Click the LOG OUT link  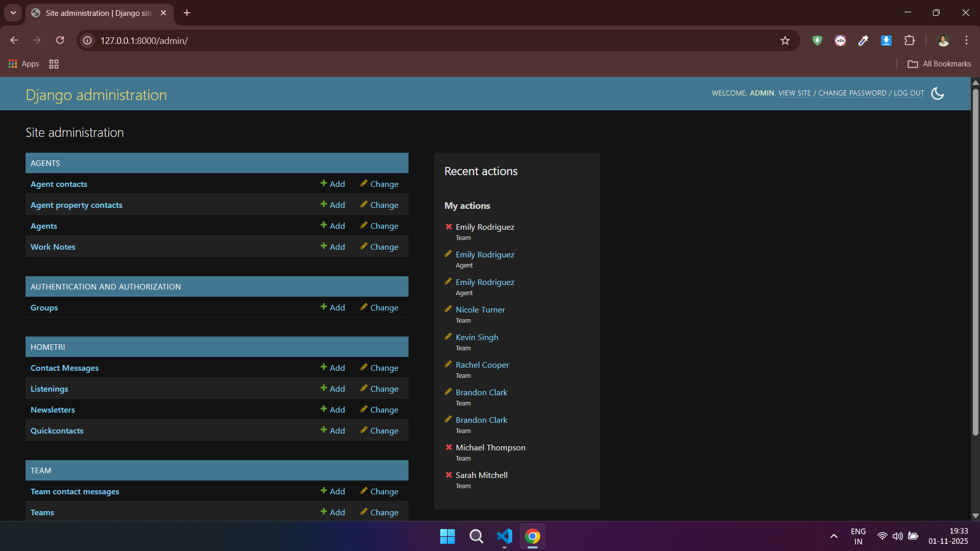coord(909,93)
